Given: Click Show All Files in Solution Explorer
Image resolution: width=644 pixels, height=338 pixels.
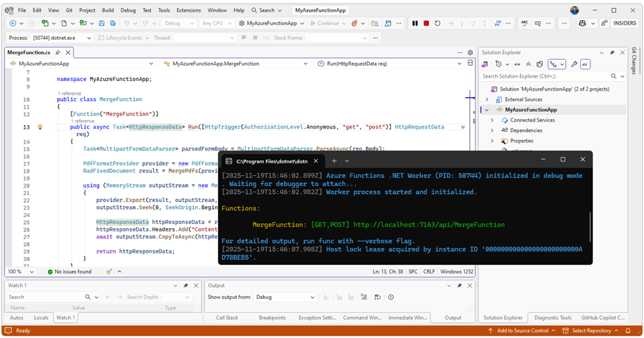Looking at the screenshot, I should pyautogui.click(x=540, y=64).
